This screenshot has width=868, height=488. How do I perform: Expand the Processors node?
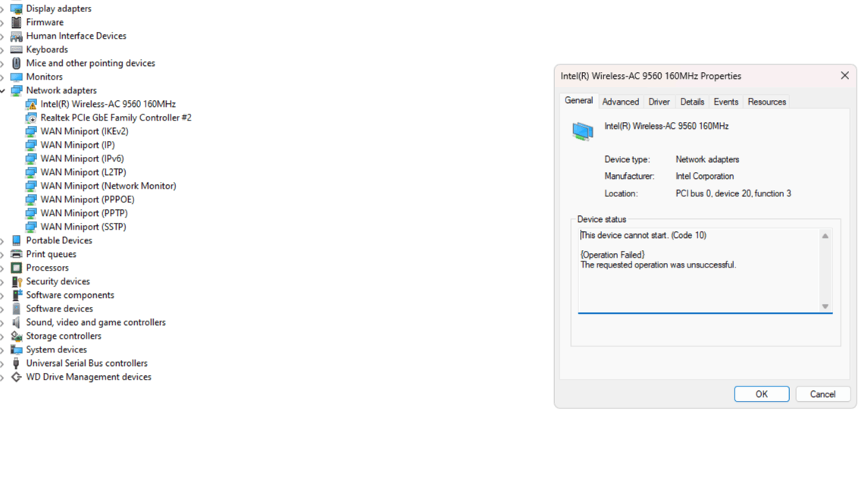[x=2, y=267]
